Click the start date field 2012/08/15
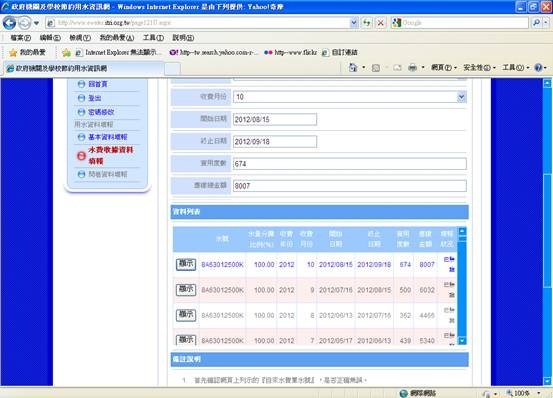The height and width of the screenshot is (398, 553). tap(275, 120)
